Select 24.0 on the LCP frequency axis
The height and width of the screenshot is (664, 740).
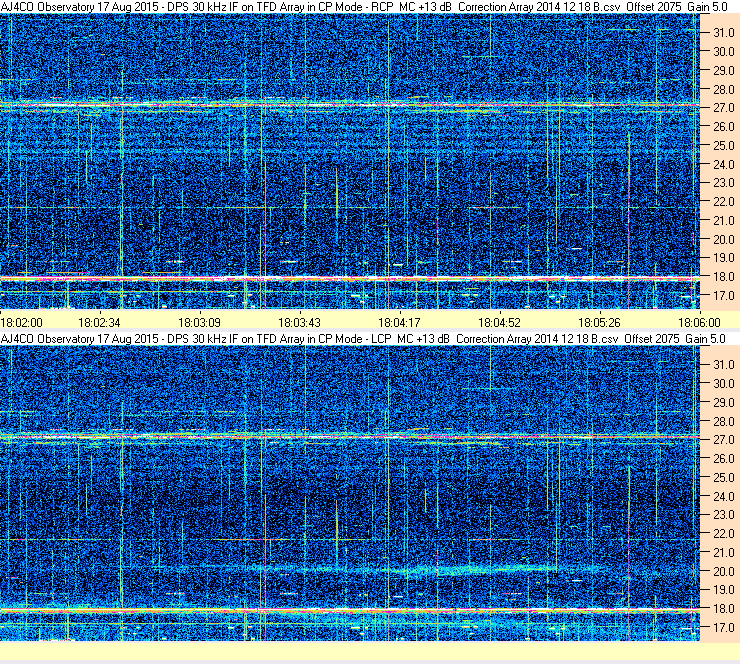pos(723,496)
